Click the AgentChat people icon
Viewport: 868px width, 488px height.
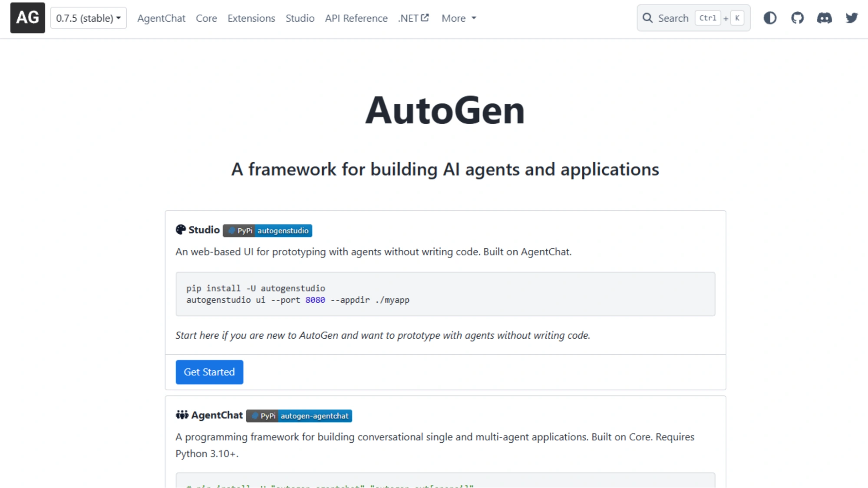point(182,415)
